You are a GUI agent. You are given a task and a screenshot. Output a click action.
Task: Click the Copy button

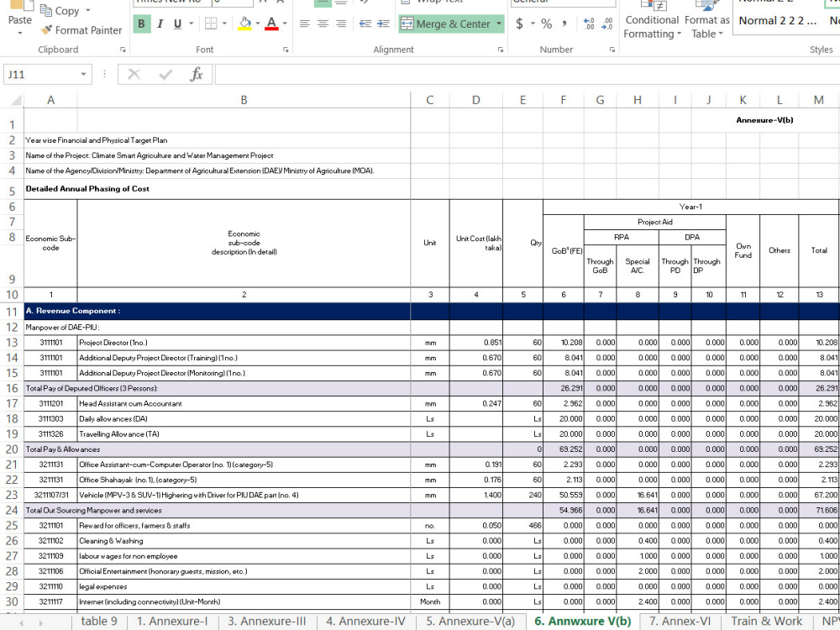point(60,11)
